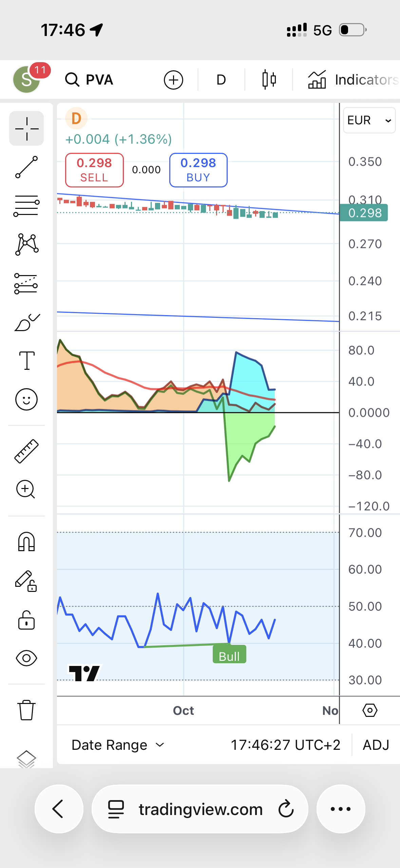The height and width of the screenshot is (868, 400).
Task: Click the 0.298 BUY button
Action: (198, 170)
